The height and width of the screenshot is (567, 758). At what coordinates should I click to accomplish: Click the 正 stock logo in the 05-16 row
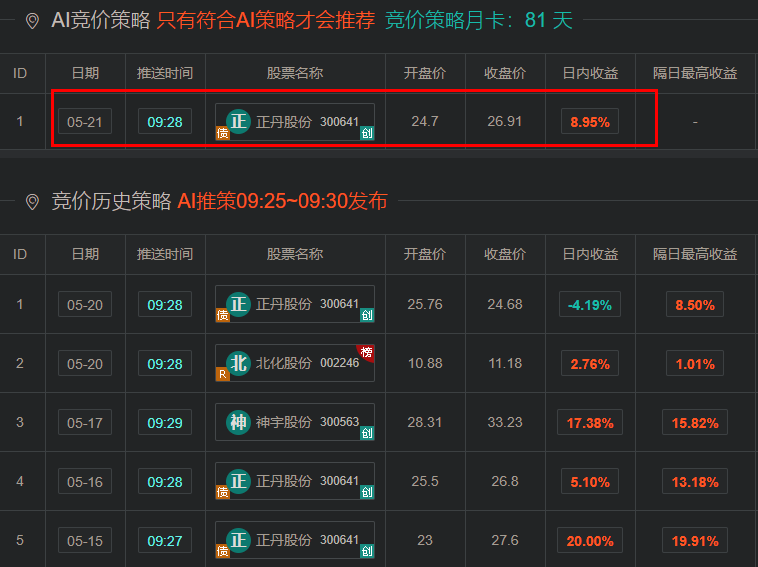click(x=238, y=481)
